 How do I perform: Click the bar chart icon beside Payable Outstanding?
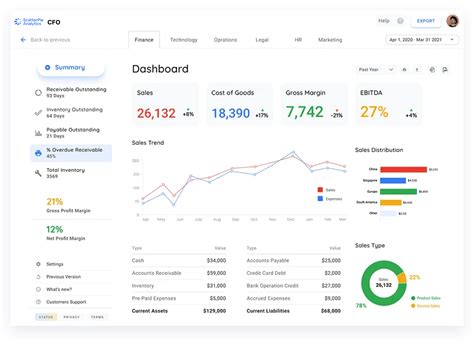(38, 133)
